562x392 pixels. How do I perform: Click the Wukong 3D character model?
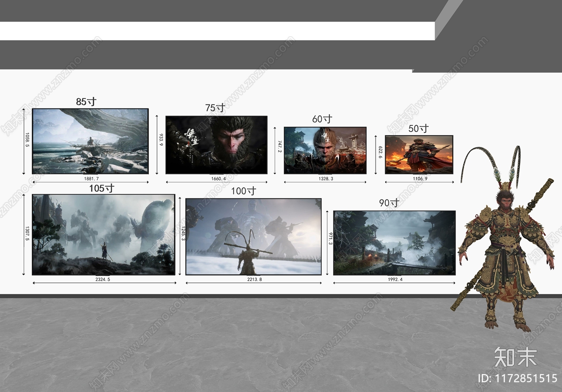tap(506, 239)
